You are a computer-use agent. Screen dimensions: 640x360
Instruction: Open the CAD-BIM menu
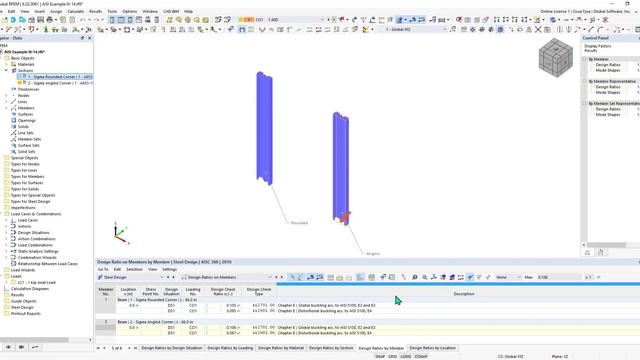(x=171, y=11)
